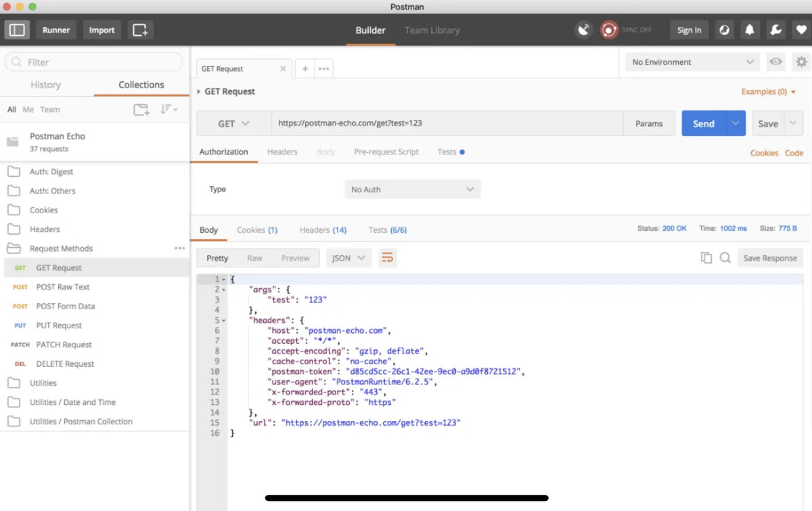Toggle the sidebar panel icon
812x511 pixels.
coord(17,30)
